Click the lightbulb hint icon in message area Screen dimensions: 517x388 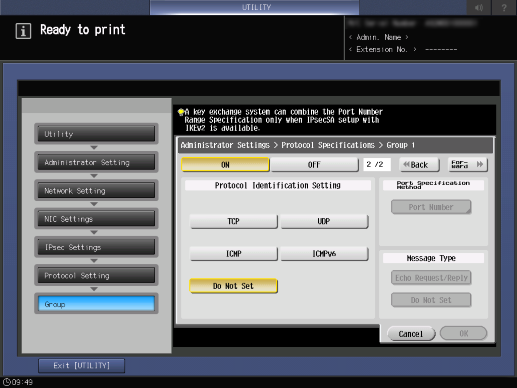[x=181, y=112]
